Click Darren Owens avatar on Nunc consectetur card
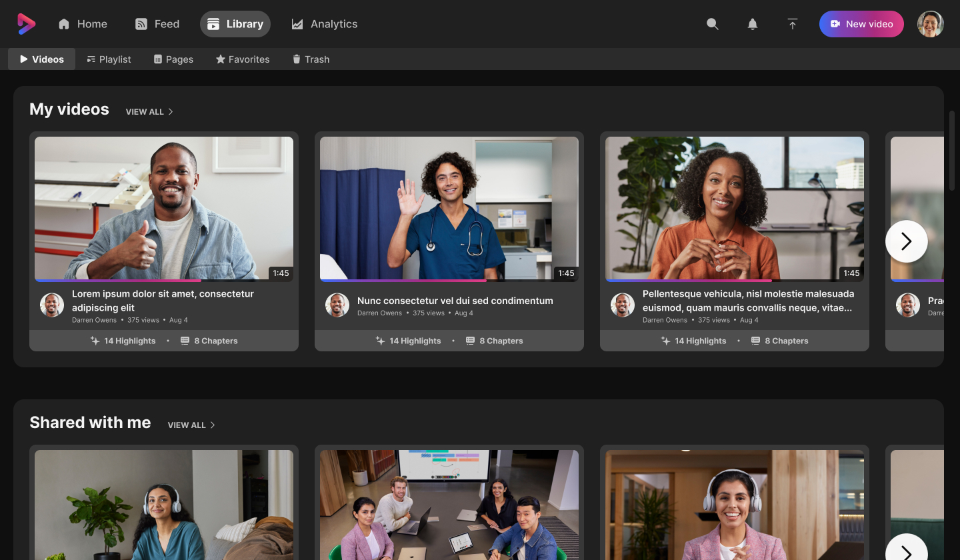960x560 pixels. [337, 305]
